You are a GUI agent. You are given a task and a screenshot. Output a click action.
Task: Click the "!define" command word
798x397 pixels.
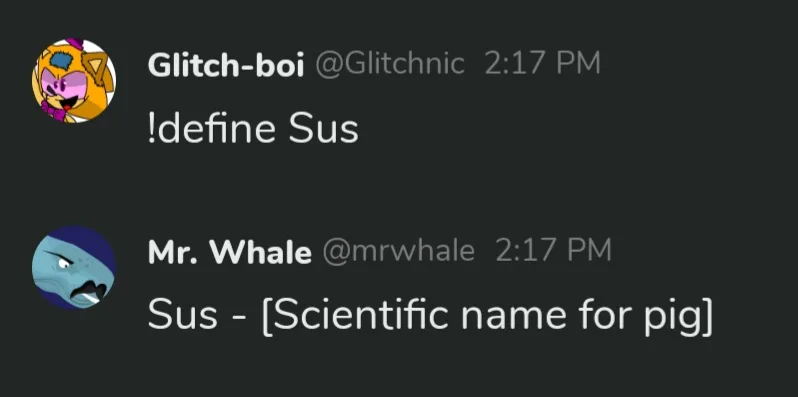212,128
